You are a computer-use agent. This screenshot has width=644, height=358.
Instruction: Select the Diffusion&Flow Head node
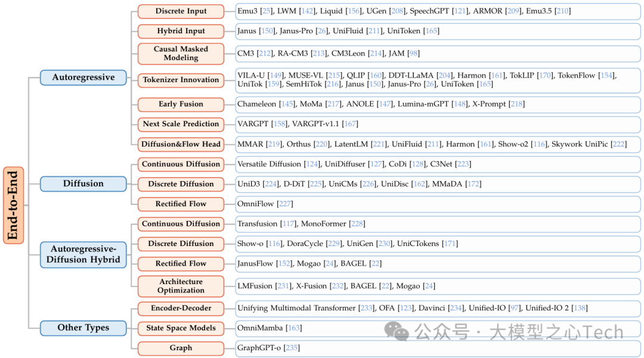181,144
